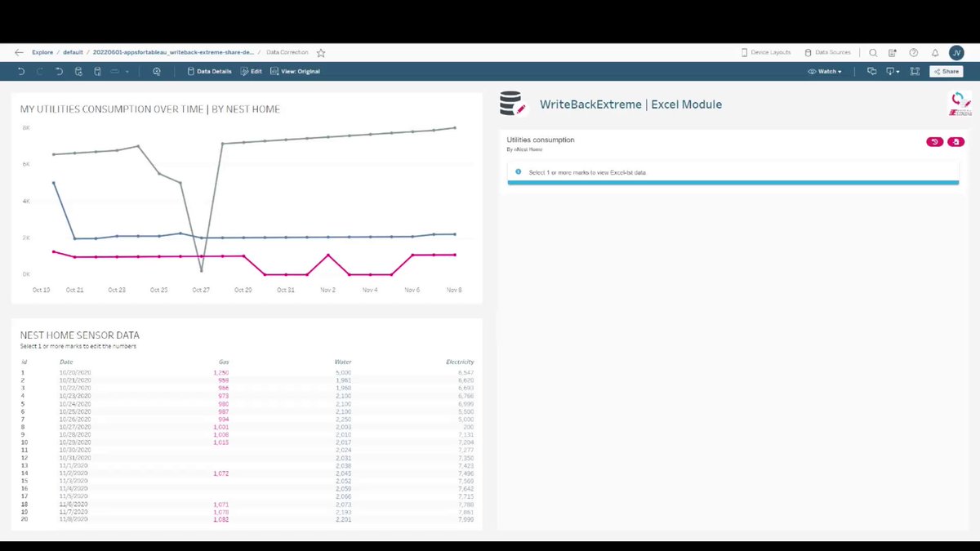The image size is (980, 551).
Task: Click the search magnifier icon
Action: pos(873,52)
